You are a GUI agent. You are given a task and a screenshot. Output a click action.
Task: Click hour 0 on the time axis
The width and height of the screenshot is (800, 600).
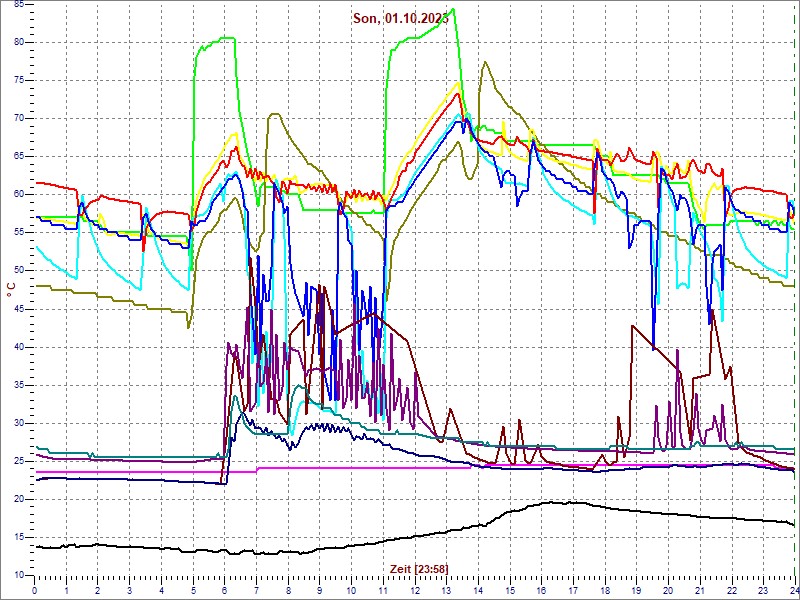pos(34,590)
